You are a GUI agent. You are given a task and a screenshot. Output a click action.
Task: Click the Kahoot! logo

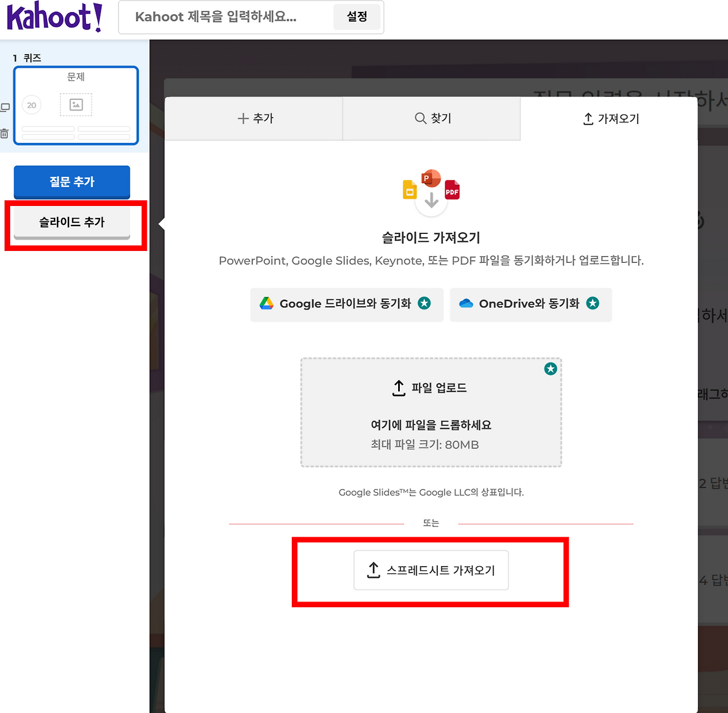55,17
